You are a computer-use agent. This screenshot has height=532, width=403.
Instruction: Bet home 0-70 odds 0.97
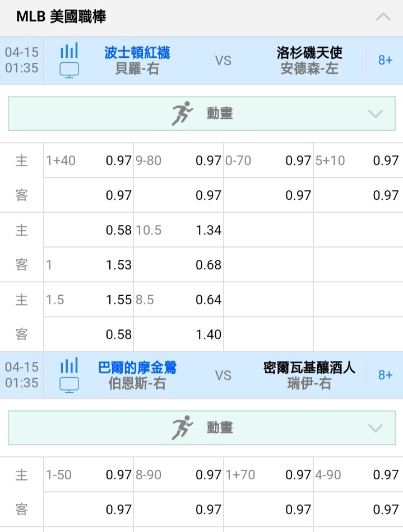[268, 160]
